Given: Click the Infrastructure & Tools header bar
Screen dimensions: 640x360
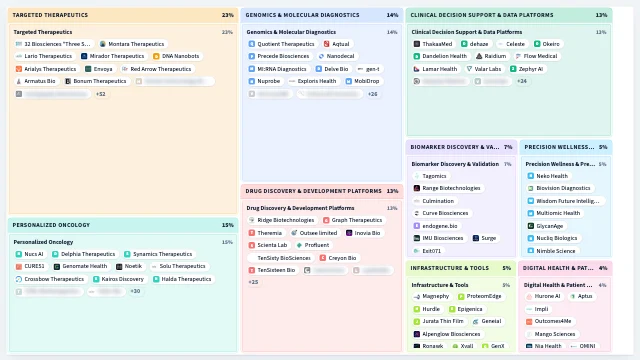Looking at the screenshot, I should [460, 268].
